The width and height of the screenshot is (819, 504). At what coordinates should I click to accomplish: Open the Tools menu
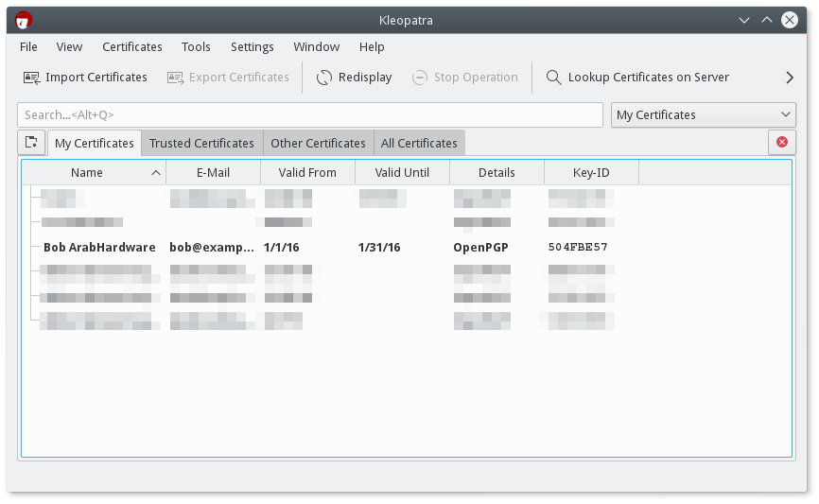pyautogui.click(x=196, y=47)
